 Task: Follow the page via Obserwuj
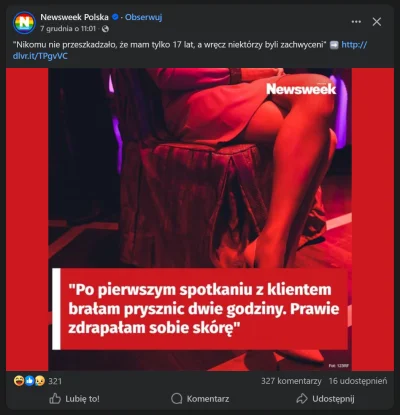[143, 17]
